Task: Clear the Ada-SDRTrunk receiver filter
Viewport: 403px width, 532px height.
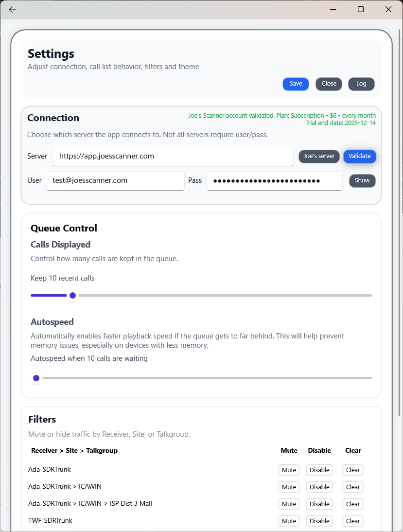Action: (353, 470)
